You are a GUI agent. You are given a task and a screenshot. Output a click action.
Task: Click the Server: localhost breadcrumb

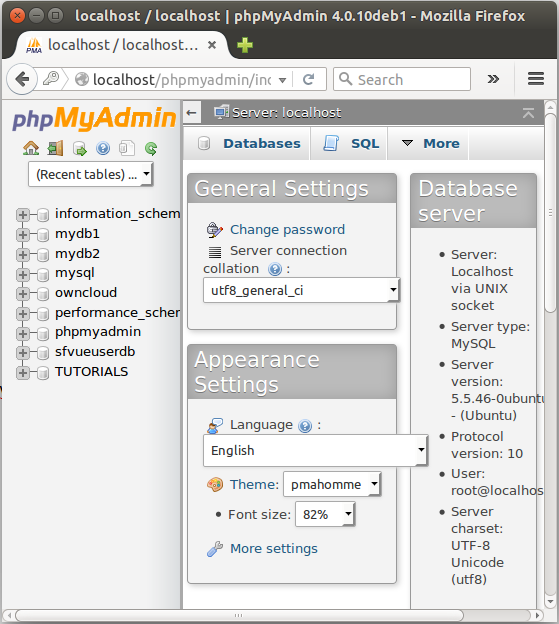click(286, 113)
